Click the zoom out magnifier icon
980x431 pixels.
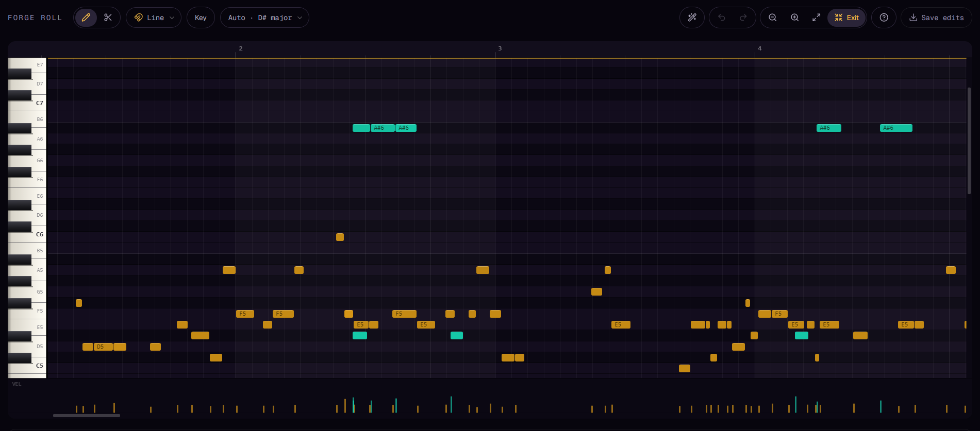(x=772, y=18)
